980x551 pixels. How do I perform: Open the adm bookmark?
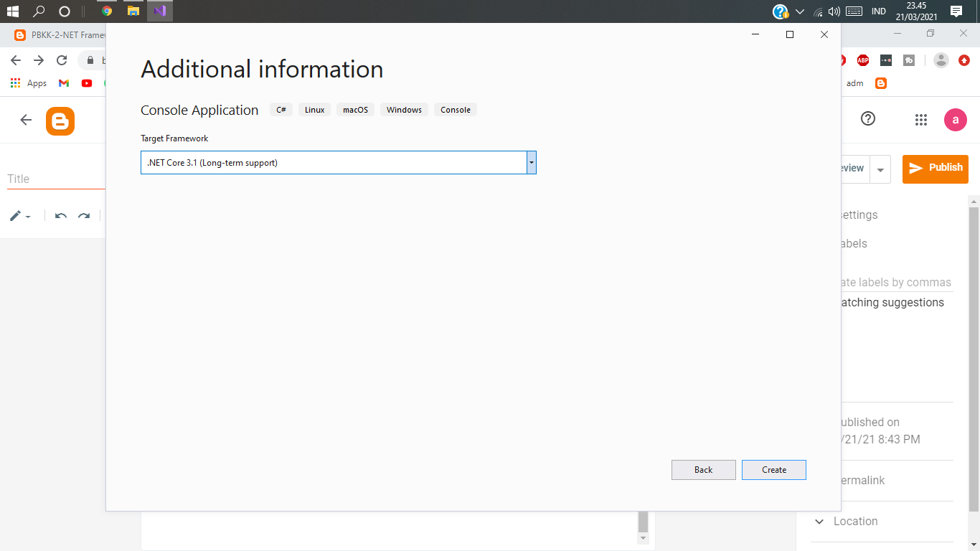click(x=854, y=83)
